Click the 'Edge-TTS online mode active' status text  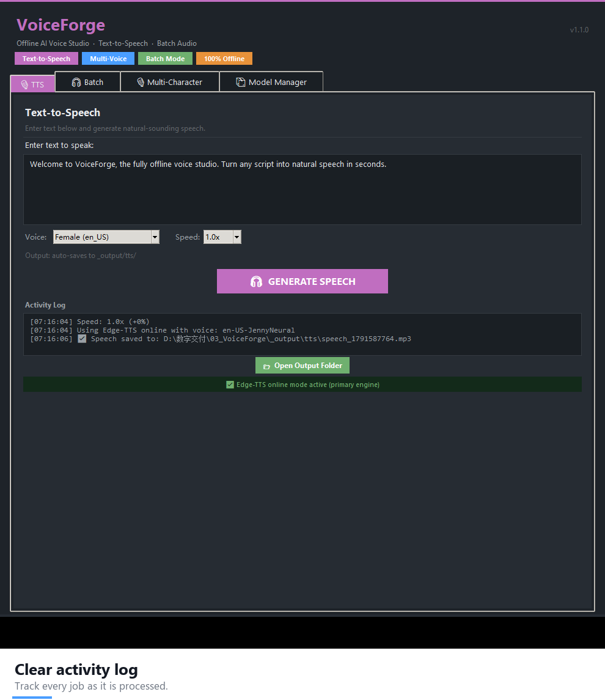point(308,385)
